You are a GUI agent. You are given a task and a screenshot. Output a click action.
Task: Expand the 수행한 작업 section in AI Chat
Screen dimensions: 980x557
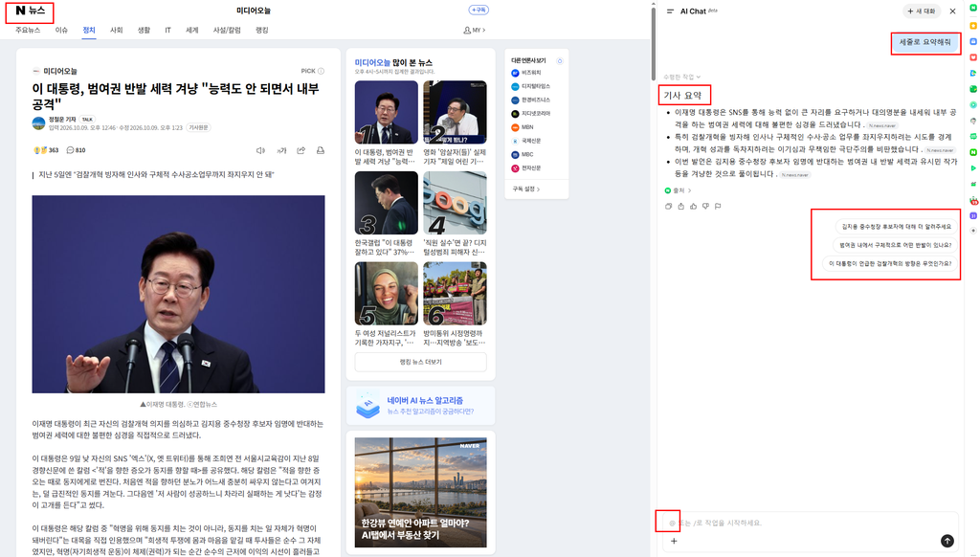click(x=681, y=77)
